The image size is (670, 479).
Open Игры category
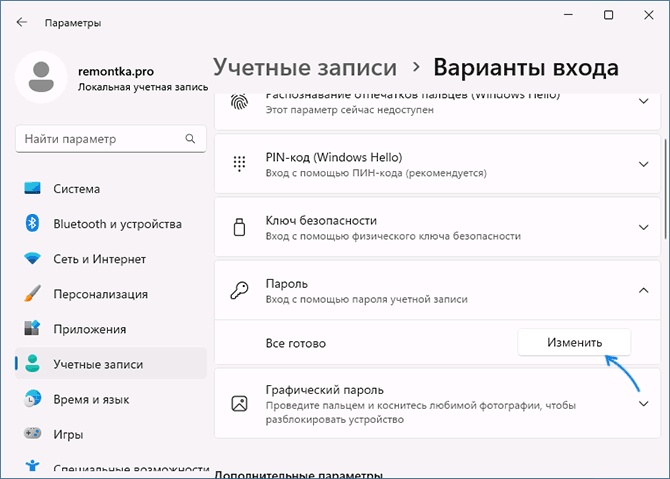click(111, 434)
